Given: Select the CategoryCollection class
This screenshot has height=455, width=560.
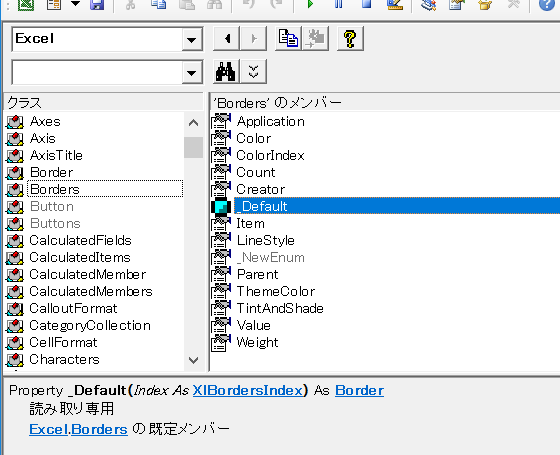Looking at the screenshot, I should pos(90,325).
